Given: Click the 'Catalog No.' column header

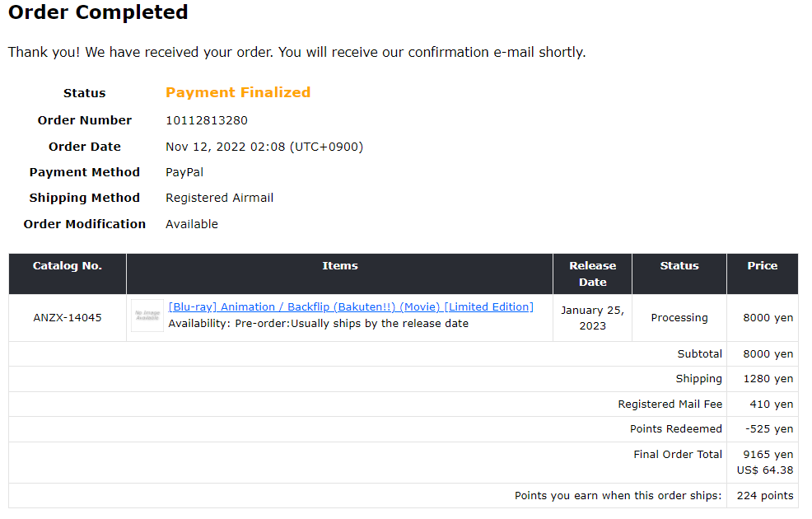Looking at the screenshot, I should 68,266.
